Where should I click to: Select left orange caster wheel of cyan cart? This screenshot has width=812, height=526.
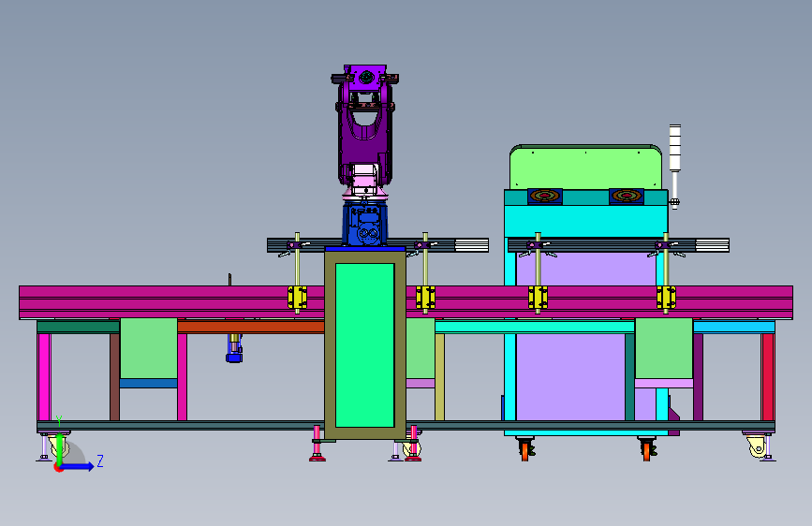click(525, 449)
